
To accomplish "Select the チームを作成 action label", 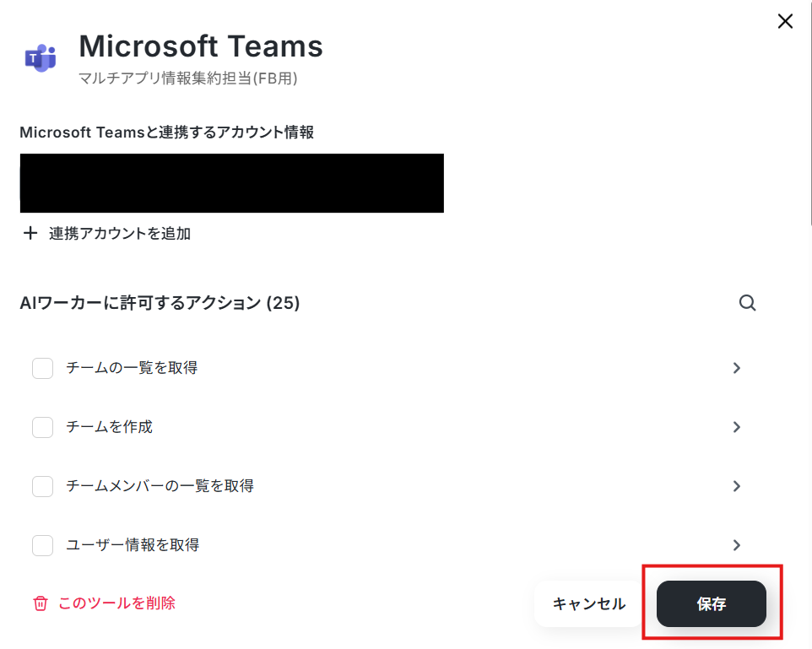I will click(109, 427).
